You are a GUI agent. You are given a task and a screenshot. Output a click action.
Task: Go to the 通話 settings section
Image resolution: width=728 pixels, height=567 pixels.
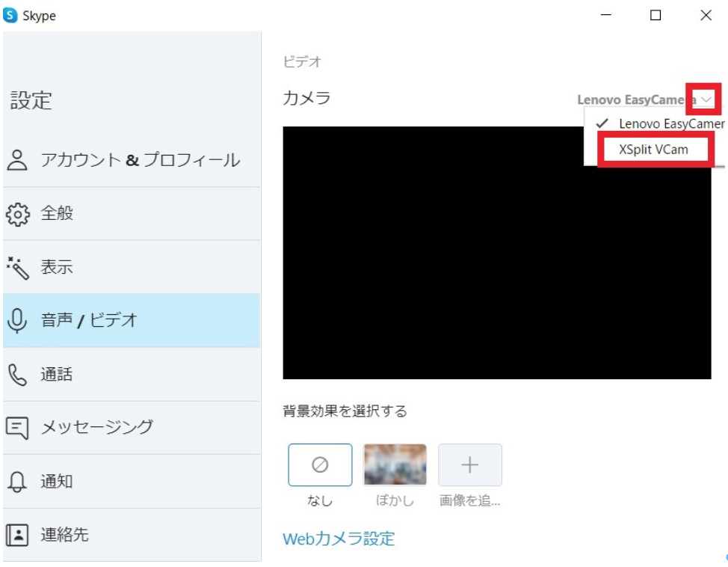(132, 375)
